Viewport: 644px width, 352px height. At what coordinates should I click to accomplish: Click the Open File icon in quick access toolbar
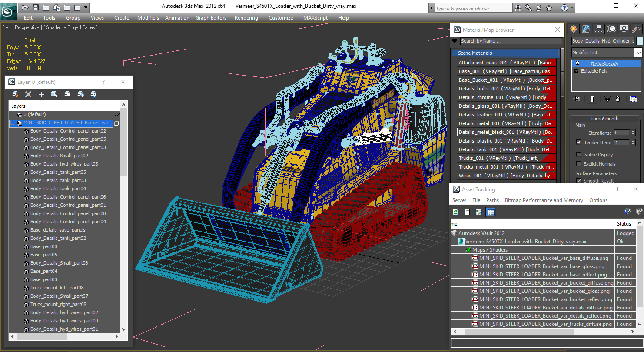pos(25,7)
